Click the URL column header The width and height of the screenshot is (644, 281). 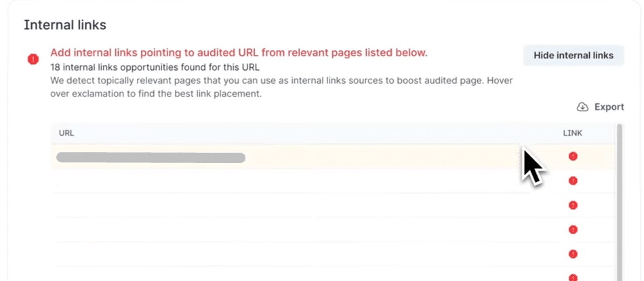[x=66, y=133]
